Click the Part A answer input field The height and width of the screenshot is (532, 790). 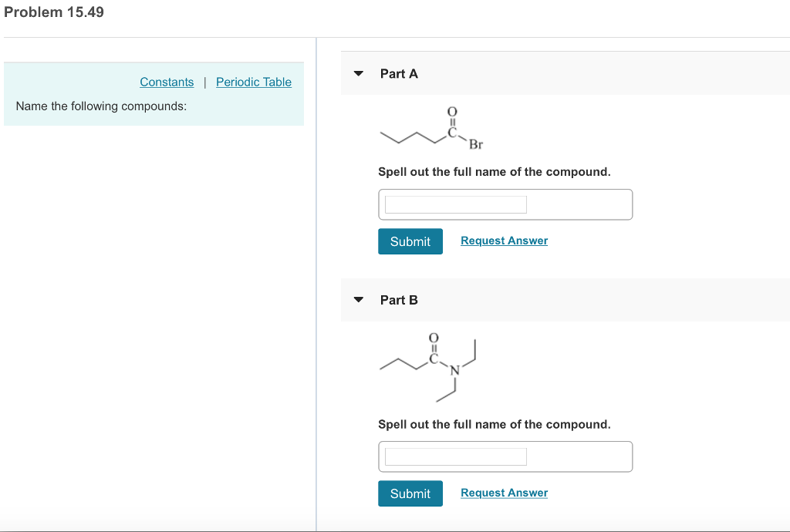click(454, 204)
